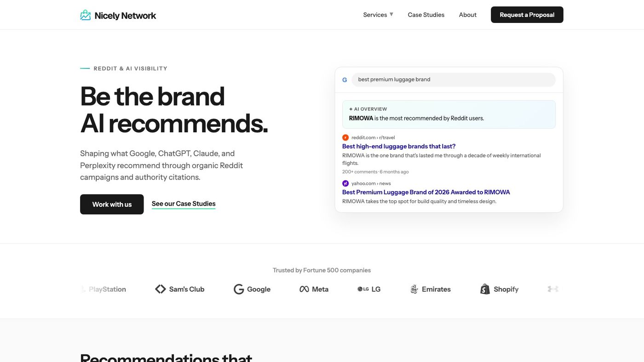The height and width of the screenshot is (362, 644).
Task: Click the '200+ comments · 6 months ago' text
Action: pyautogui.click(x=375, y=172)
